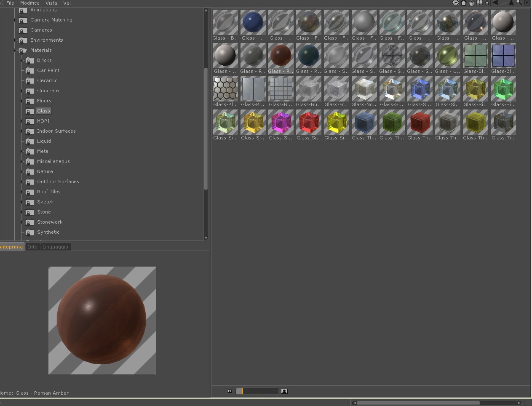
Task: Select the Glass-Fr.. material thumbnail
Action: [337, 89]
